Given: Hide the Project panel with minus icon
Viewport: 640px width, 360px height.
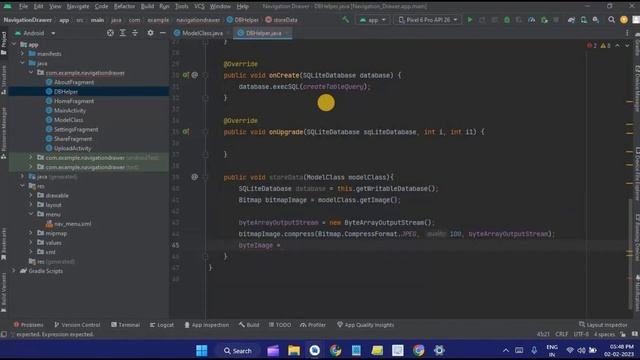Looking at the screenshot, I should 162,33.
